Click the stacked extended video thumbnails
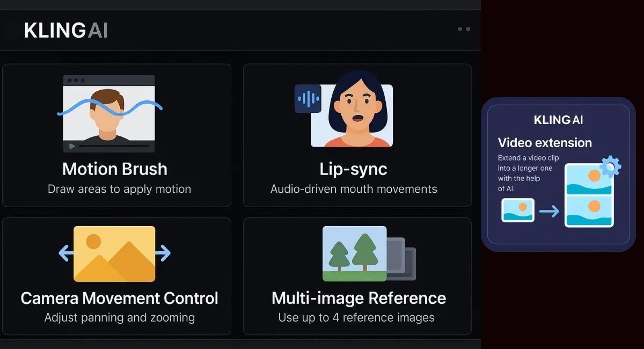The width and height of the screenshot is (644, 349). point(589,195)
